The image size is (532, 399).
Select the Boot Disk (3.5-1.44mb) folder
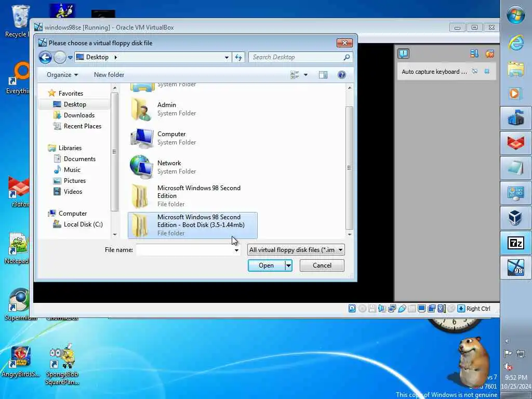click(192, 225)
